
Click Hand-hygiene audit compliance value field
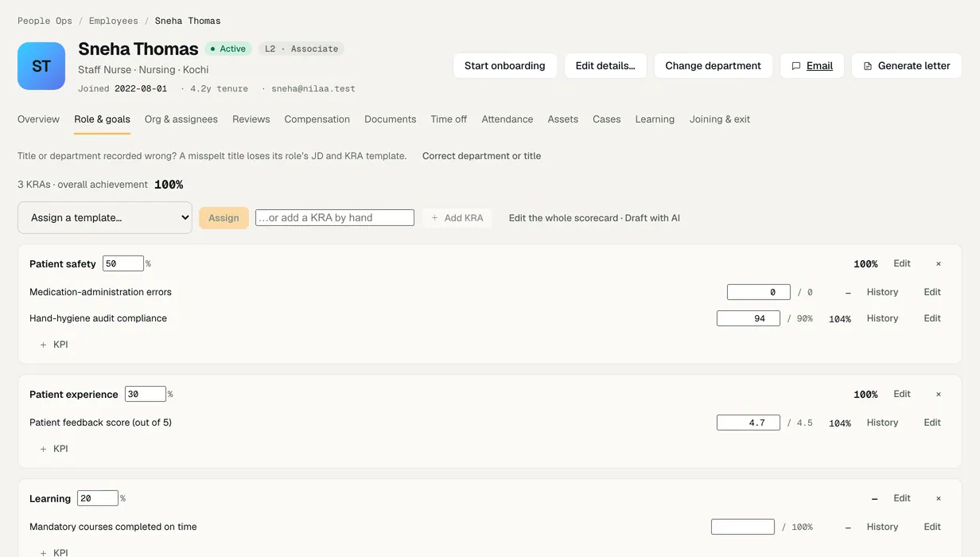click(749, 318)
